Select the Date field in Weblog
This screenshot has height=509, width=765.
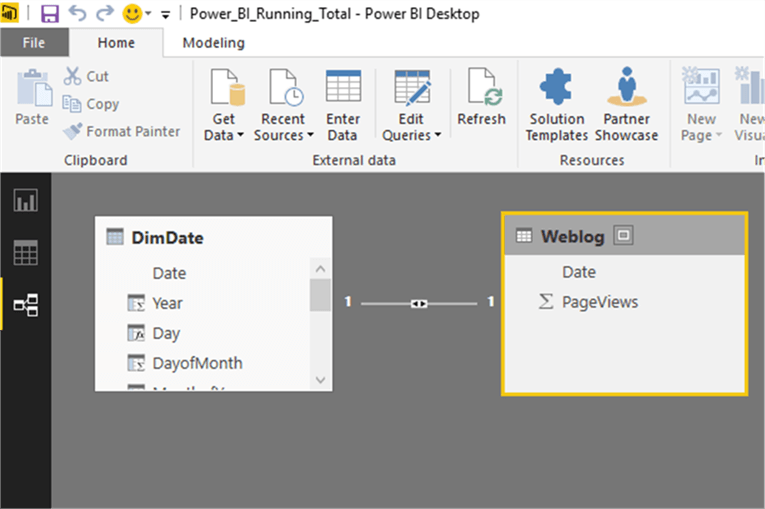[579, 272]
